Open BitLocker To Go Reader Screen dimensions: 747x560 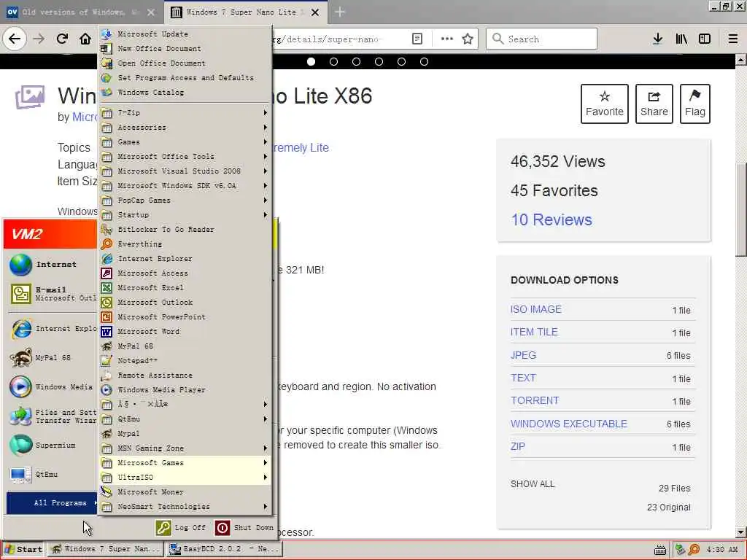[x=185, y=229]
